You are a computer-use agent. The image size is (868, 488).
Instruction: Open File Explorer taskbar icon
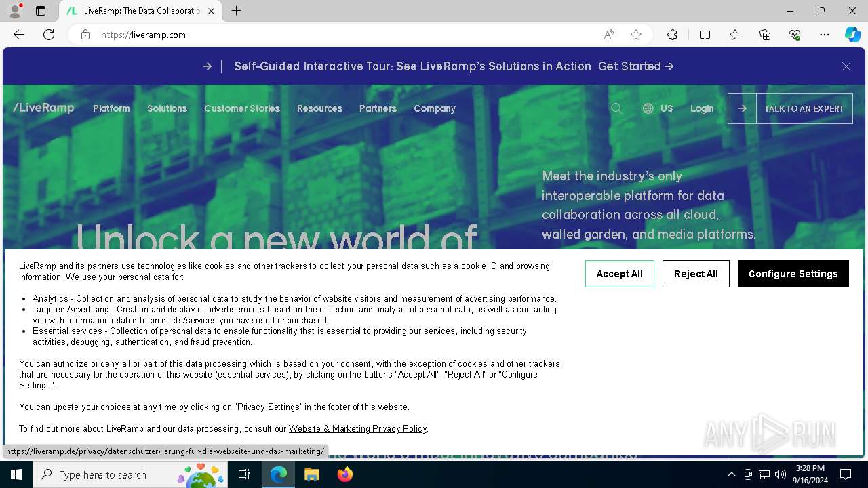pyautogui.click(x=311, y=474)
